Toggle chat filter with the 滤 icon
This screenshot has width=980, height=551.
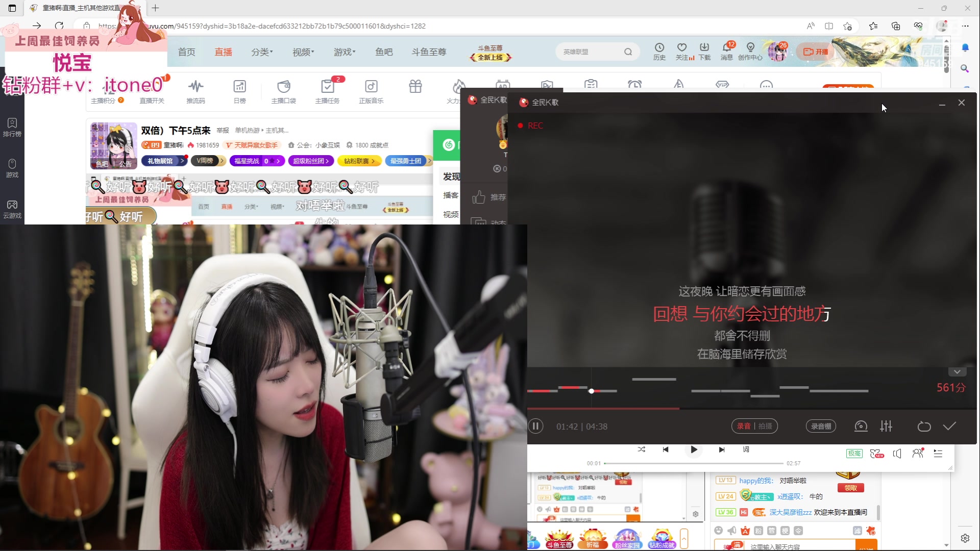point(858,531)
